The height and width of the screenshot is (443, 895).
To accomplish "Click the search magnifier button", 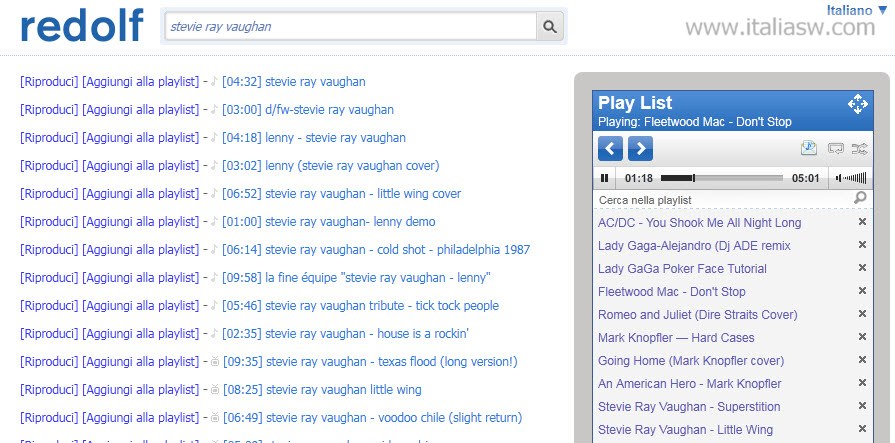I will [549, 26].
